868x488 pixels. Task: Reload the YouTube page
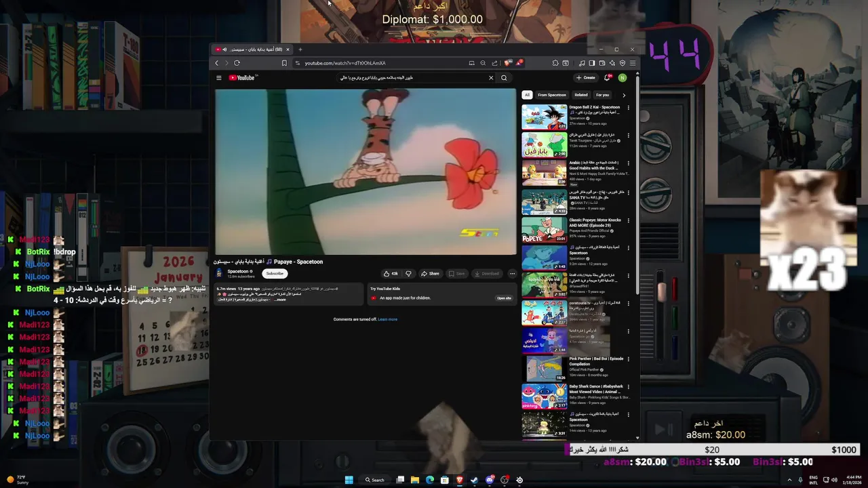(x=237, y=63)
